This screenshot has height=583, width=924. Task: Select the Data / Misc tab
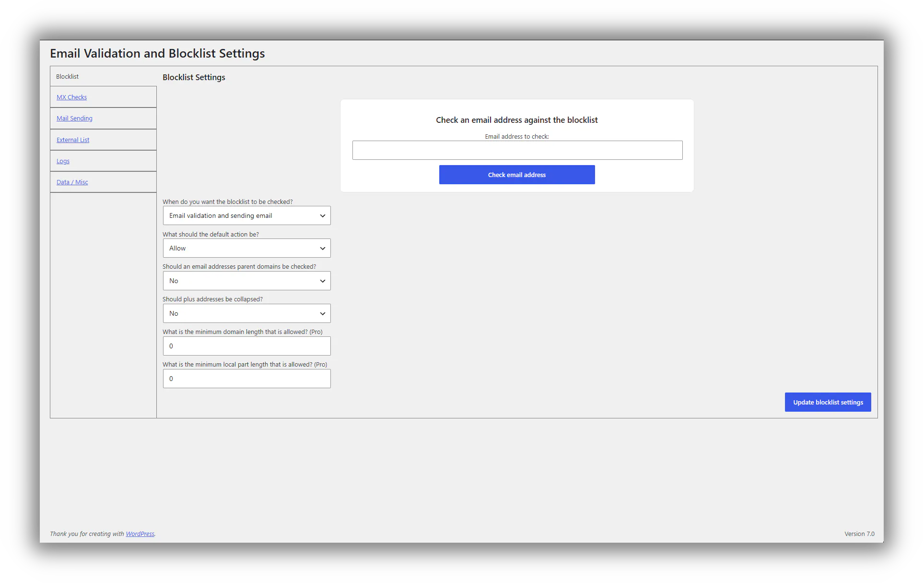coord(72,182)
